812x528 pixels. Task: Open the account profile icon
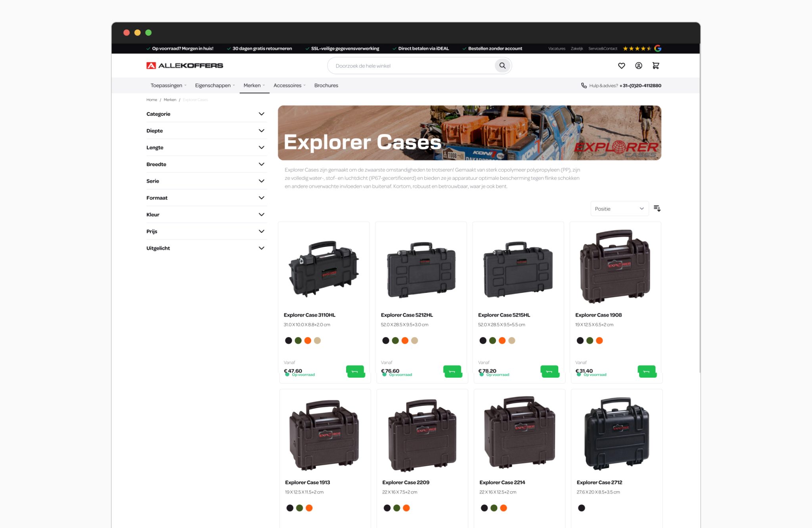(639, 65)
